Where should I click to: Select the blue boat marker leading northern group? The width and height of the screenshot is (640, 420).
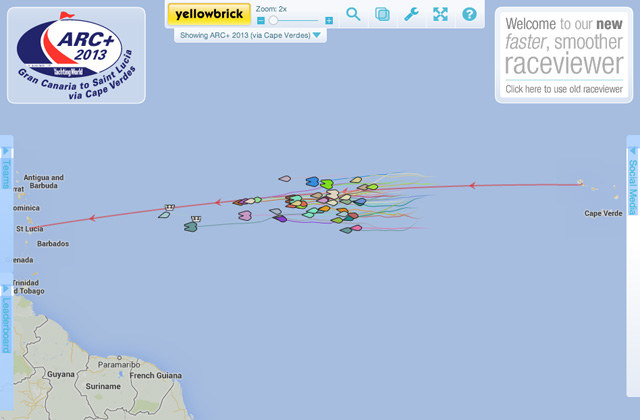point(312,181)
